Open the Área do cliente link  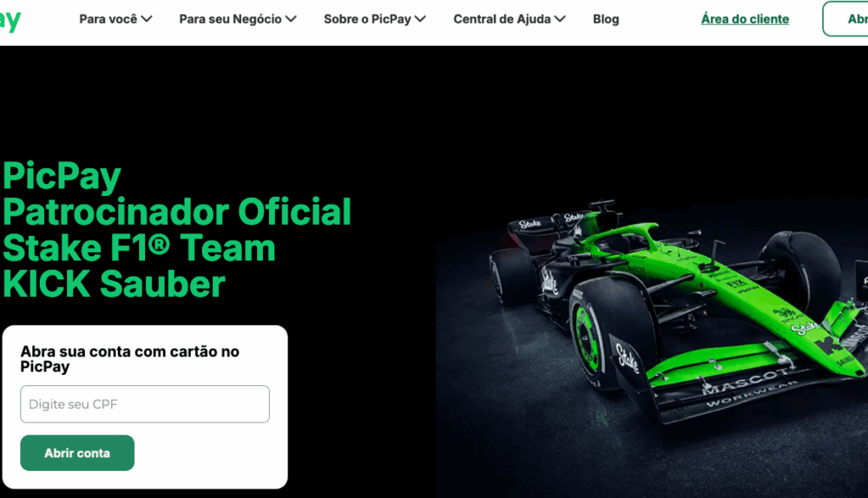(745, 19)
